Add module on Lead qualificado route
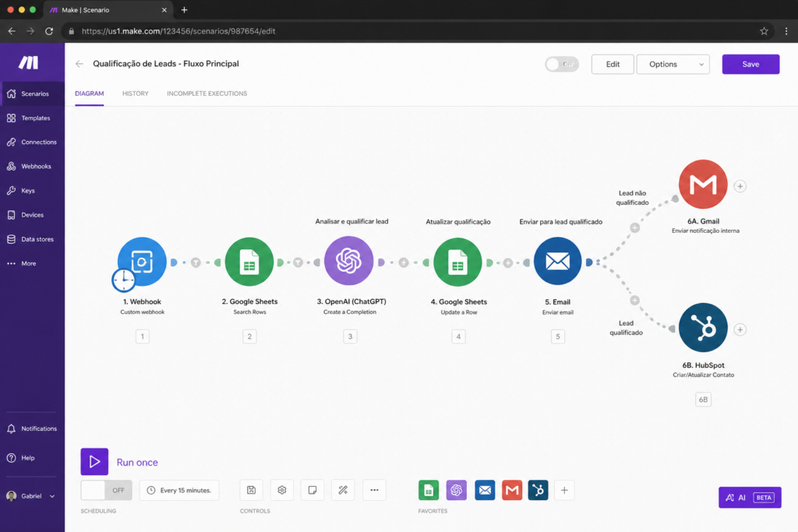 coord(634,301)
